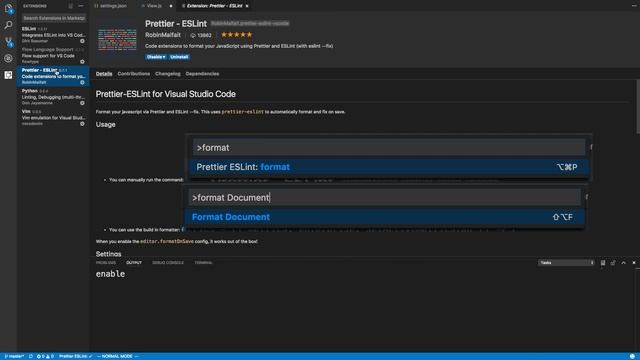Screen dimensions: 640x360
Task: Select the Flow Language Support extension
Action: coord(53,56)
